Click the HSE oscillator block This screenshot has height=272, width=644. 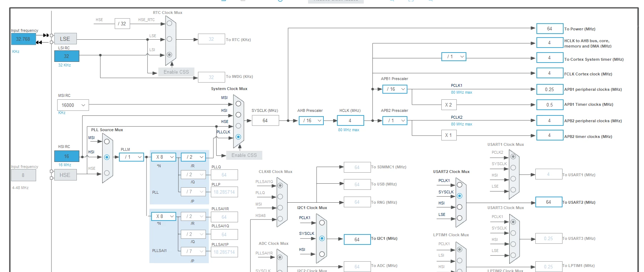pos(65,175)
